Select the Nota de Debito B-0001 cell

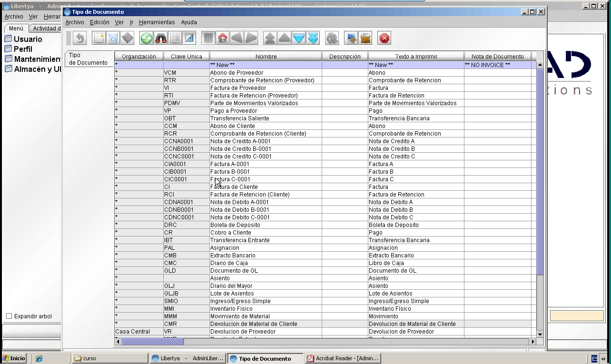click(266, 210)
